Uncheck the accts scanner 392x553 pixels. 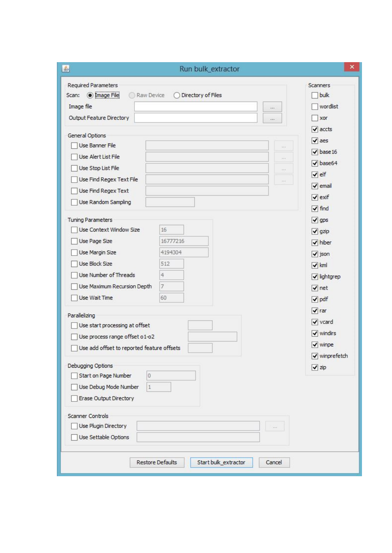point(315,129)
